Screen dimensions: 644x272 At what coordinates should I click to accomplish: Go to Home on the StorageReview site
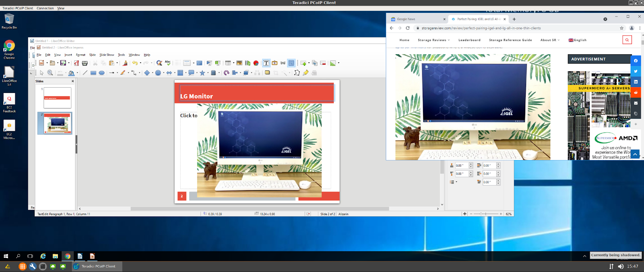click(405, 40)
